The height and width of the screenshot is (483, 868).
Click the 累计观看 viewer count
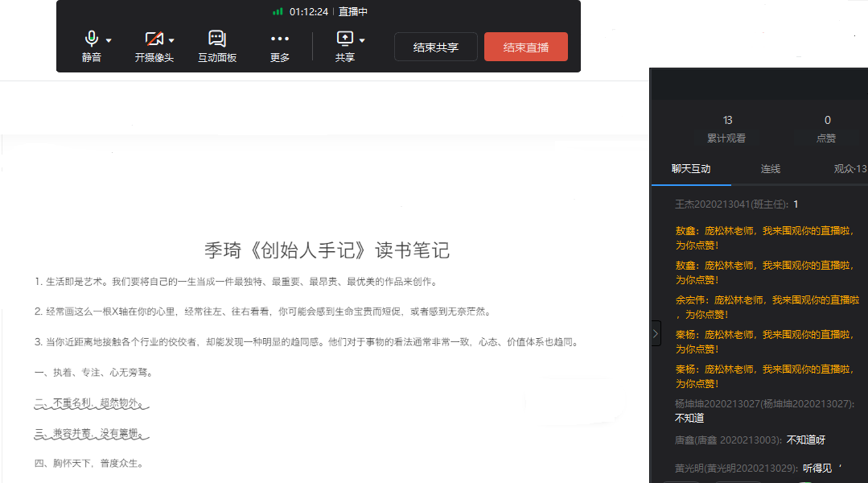point(726,129)
